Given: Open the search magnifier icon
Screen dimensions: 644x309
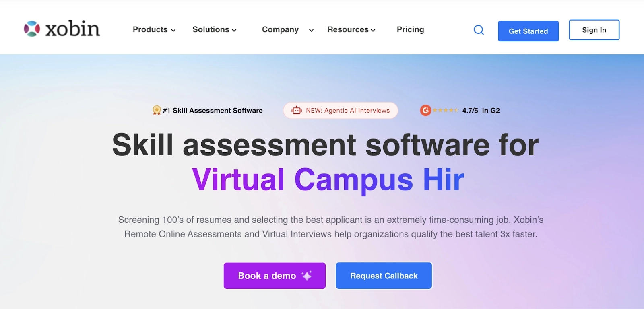Looking at the screenshot, I should click(x=479, y=30).
